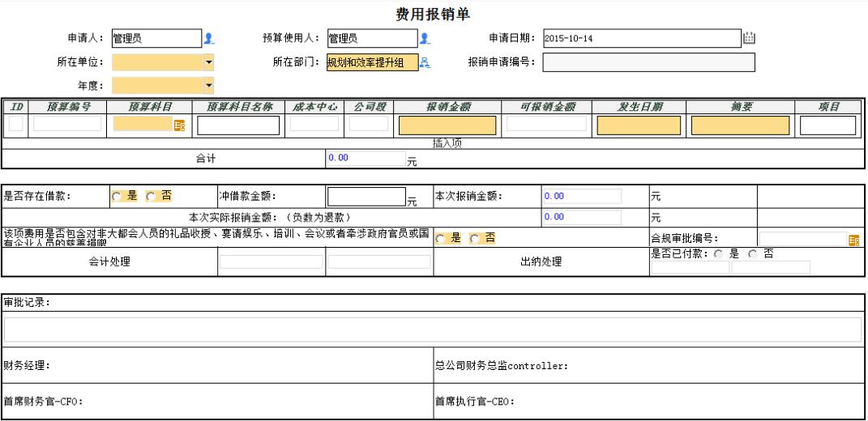
Task: Click the 发生日期 input cell
Action: pos(639,125)
